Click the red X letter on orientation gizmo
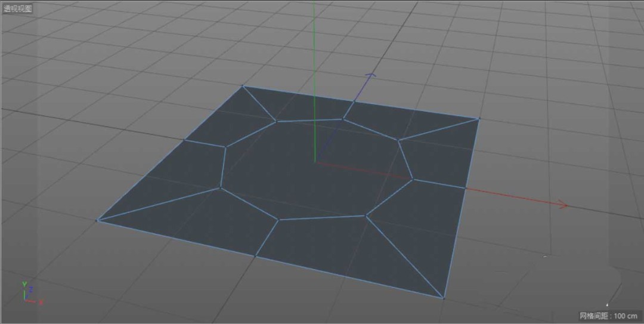This screenshot has width=644, height=324. [41, 303]
